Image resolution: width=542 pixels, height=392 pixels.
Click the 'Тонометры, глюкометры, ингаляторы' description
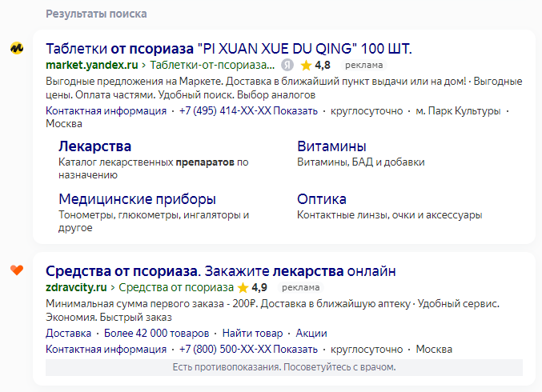tap(154, 222)
